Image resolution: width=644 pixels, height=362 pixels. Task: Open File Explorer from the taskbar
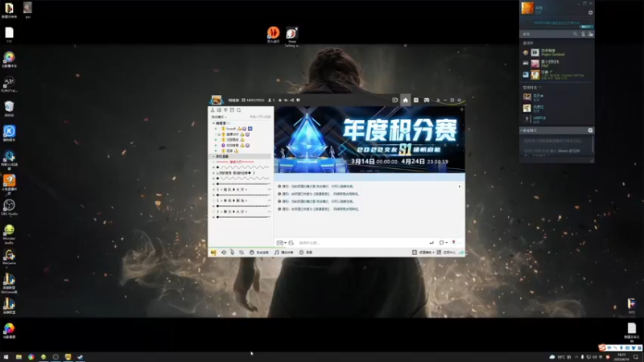(x=19, y=357)
